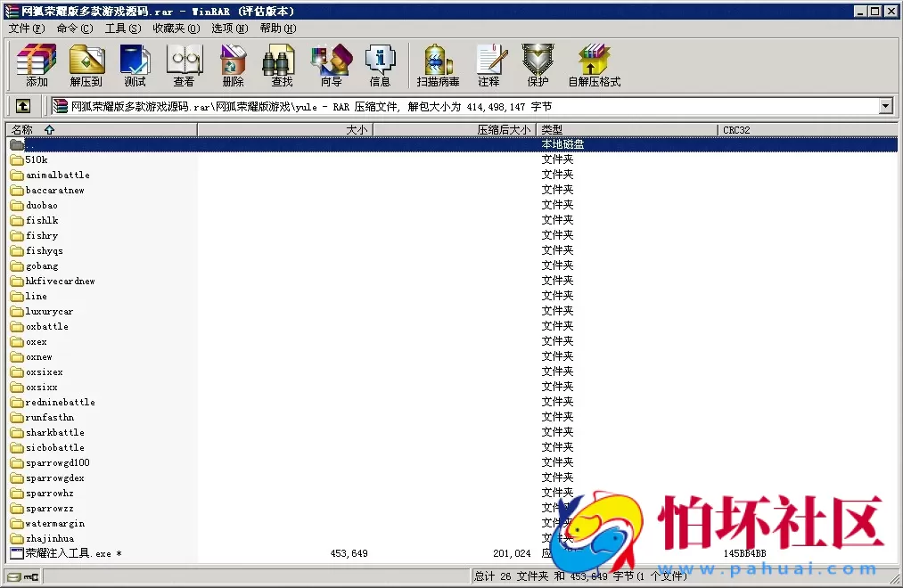Click the 测试 (Test) archive icon

coord(135,64)
